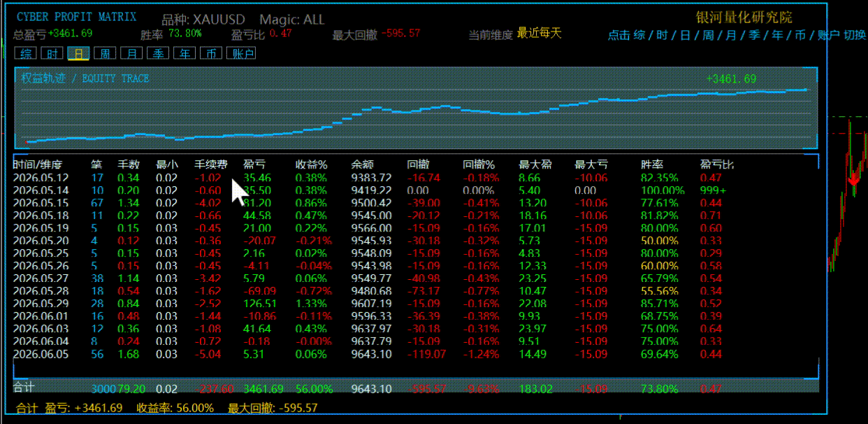Click the 126.51 profit cell
Image resolution: width=868 pixels, height=424 pixels.
pyautogui.click(x=260, y=304)
